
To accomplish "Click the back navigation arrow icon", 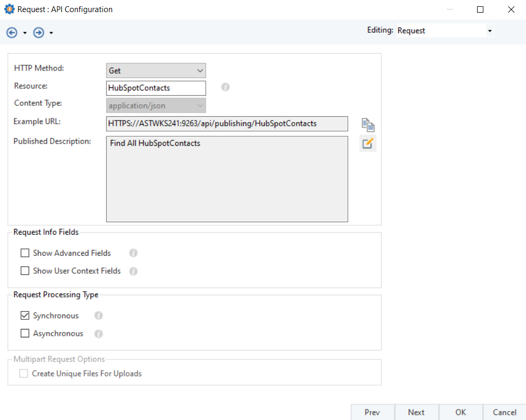I will pos(12,33).
